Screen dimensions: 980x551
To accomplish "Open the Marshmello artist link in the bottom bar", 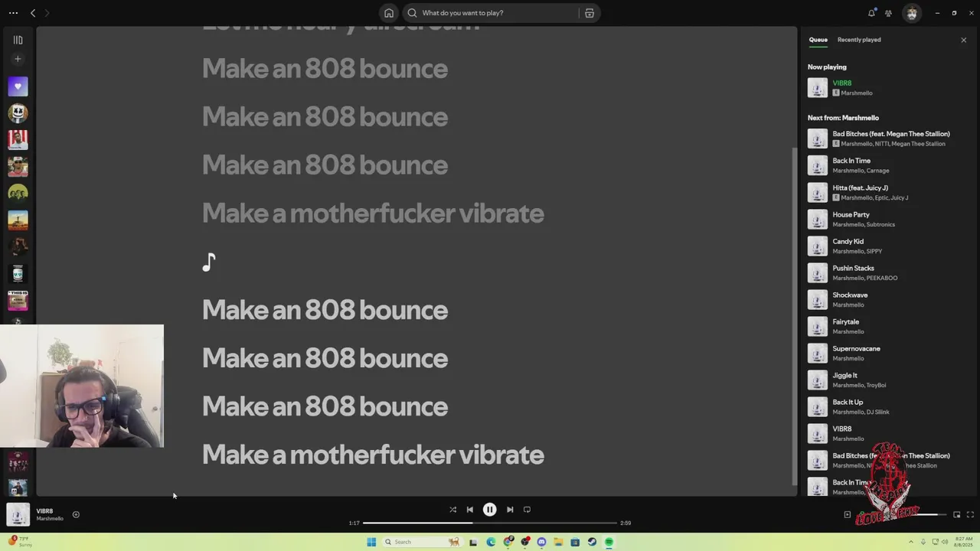I will 50,519.
